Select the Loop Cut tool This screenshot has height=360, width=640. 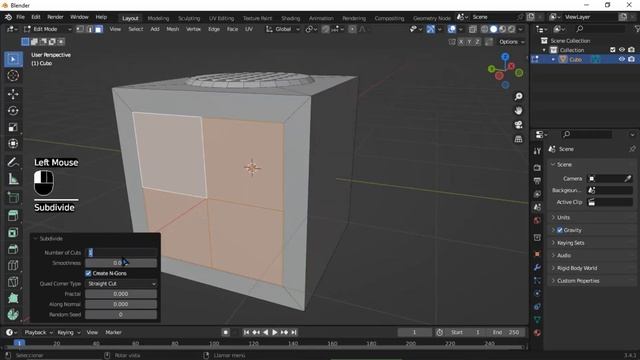tap(13, 265)
